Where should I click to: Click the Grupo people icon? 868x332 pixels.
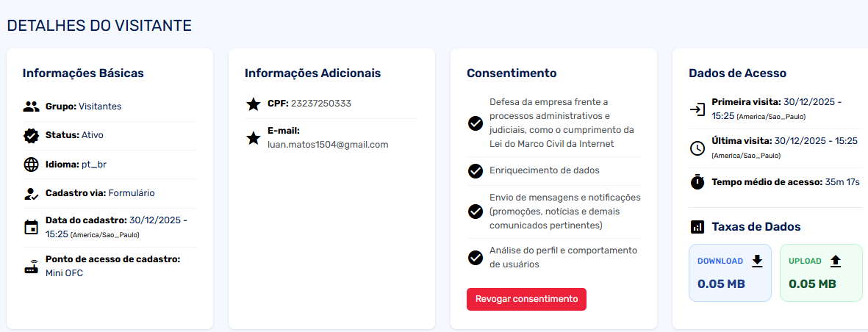(31, 107)
